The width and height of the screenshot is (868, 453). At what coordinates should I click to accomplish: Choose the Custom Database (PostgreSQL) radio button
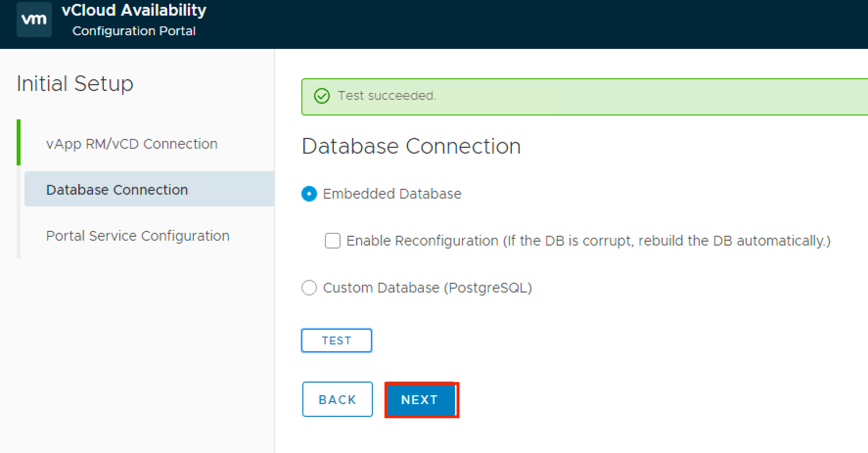[x=309, y=288]
